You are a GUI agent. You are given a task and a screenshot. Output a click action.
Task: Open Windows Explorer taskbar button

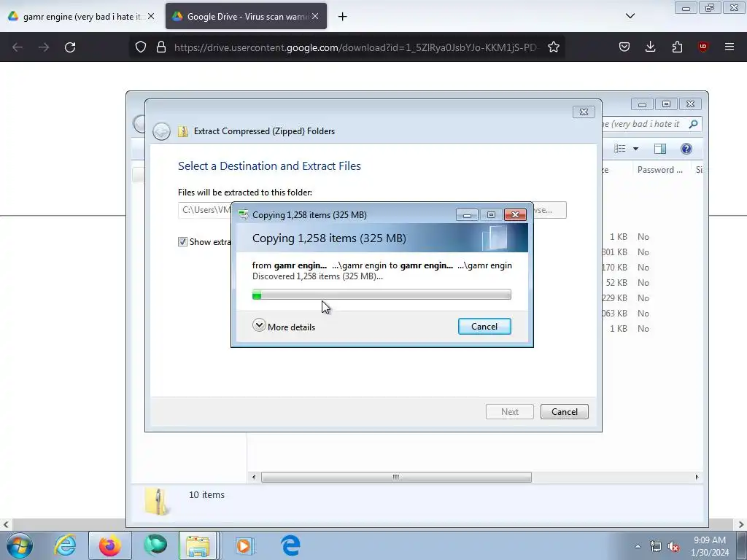coord(198,545)
